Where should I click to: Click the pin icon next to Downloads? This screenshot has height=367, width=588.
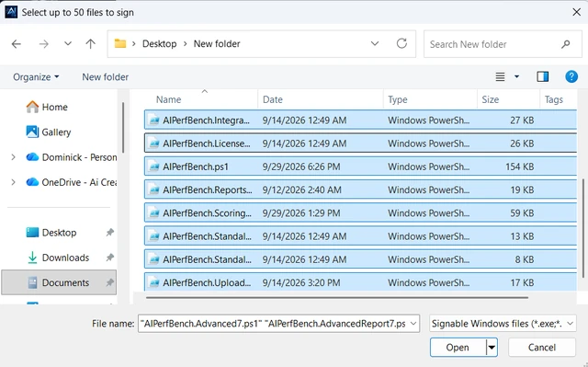[109, 258]
